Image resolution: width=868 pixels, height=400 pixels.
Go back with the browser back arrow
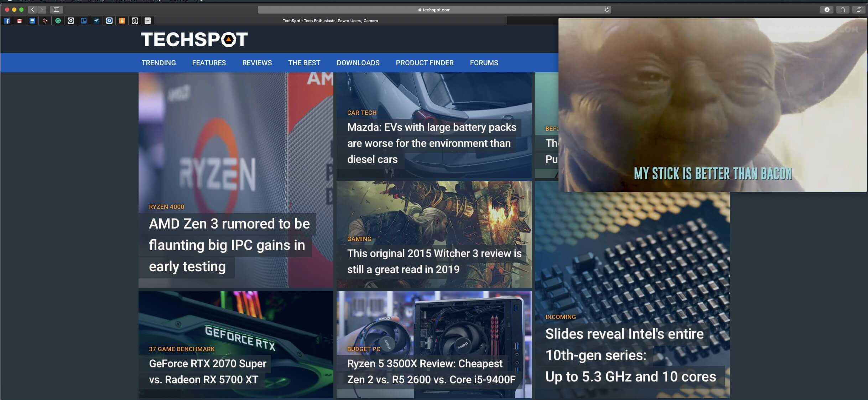point(33,10)
